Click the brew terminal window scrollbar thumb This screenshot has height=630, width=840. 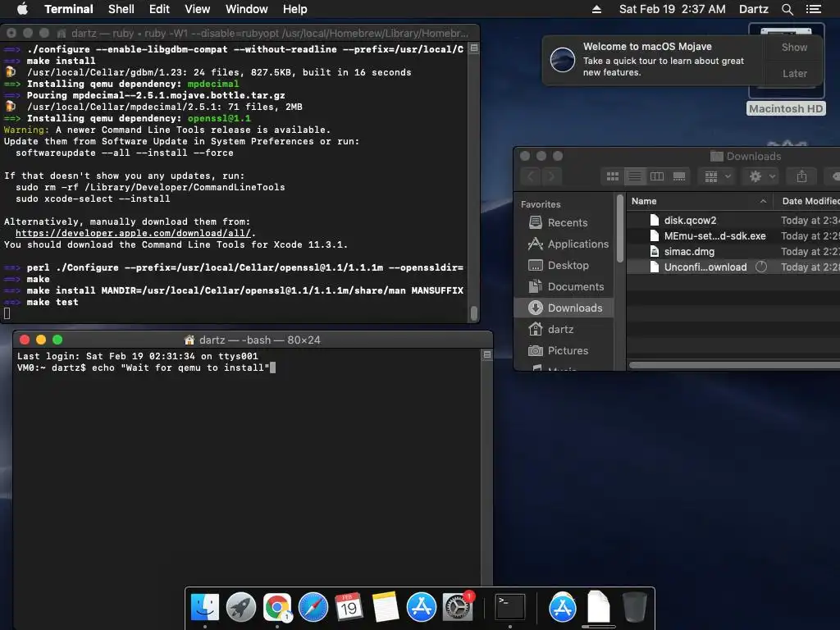tap(473, 313)
